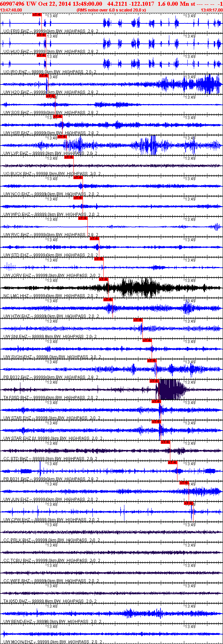Select the UW SVOH EHZ station label
Viewport: 223px width, 644px height.
point(52,357)
